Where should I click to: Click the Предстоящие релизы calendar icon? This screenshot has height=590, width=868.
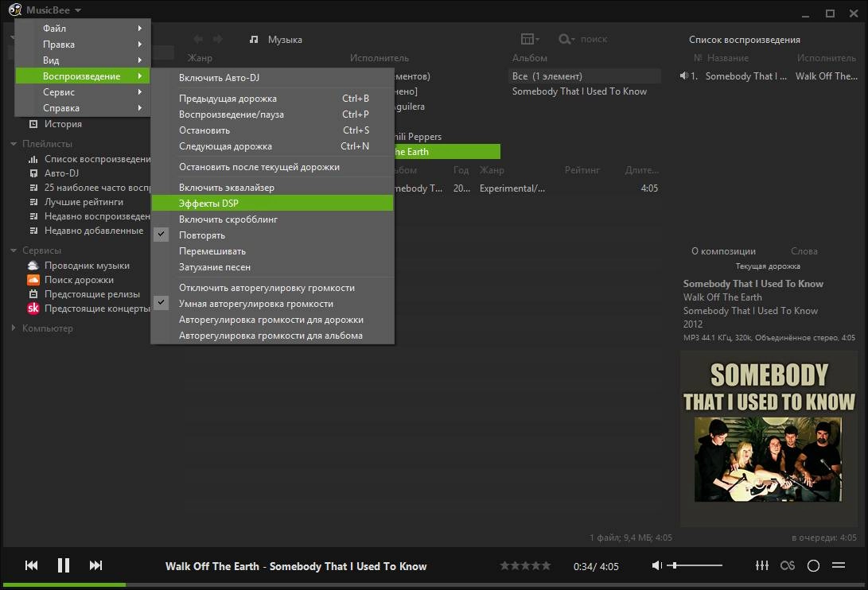tap(33, 294)
